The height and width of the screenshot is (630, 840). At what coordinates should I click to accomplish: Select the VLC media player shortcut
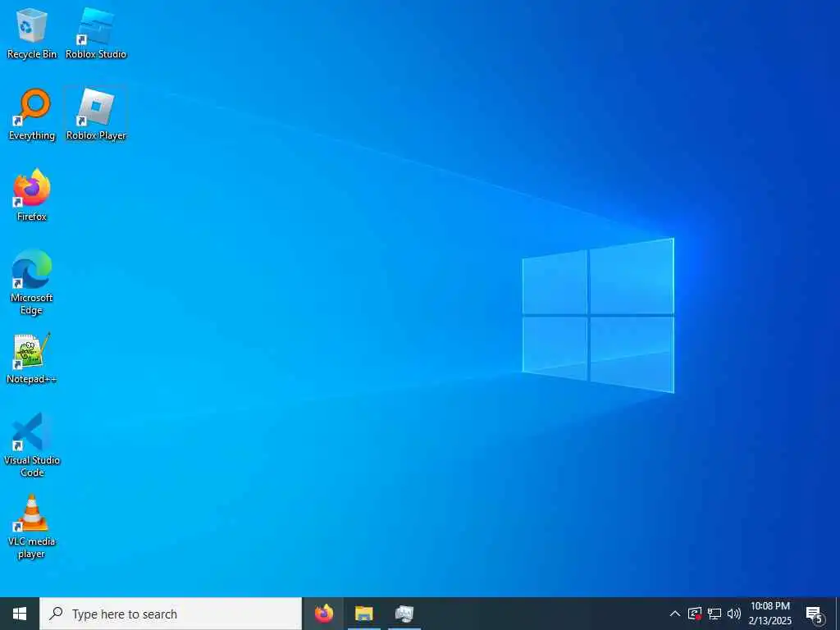click(32, 527)
